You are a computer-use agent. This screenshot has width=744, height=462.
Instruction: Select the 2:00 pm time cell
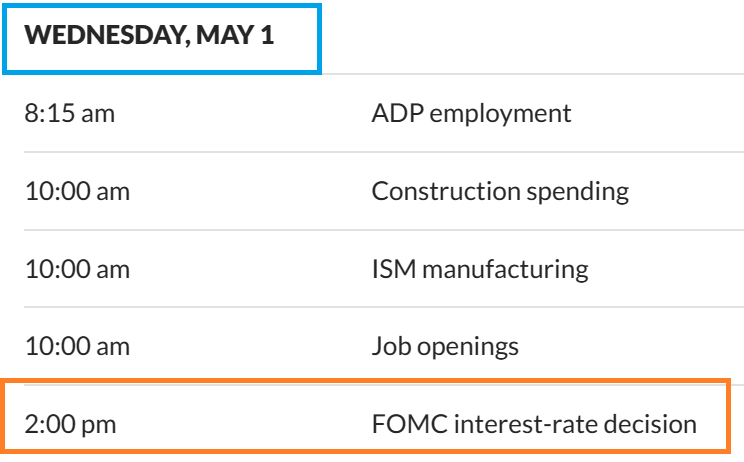coord(70,424)
